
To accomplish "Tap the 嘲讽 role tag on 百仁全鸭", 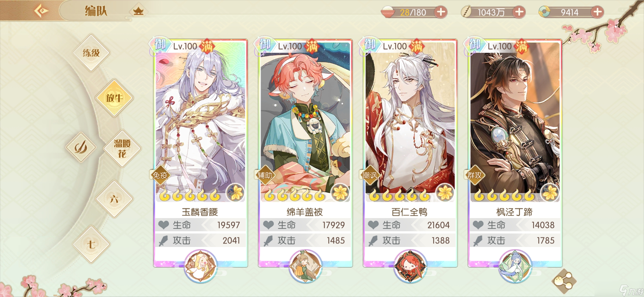I will point(369,175).
